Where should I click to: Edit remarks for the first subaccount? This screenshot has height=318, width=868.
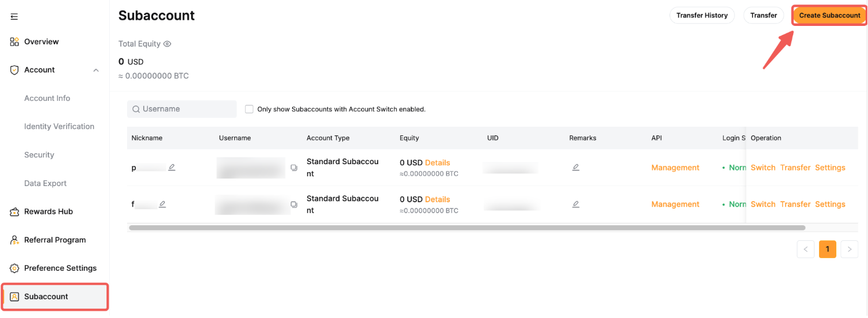tap(576, 168)
